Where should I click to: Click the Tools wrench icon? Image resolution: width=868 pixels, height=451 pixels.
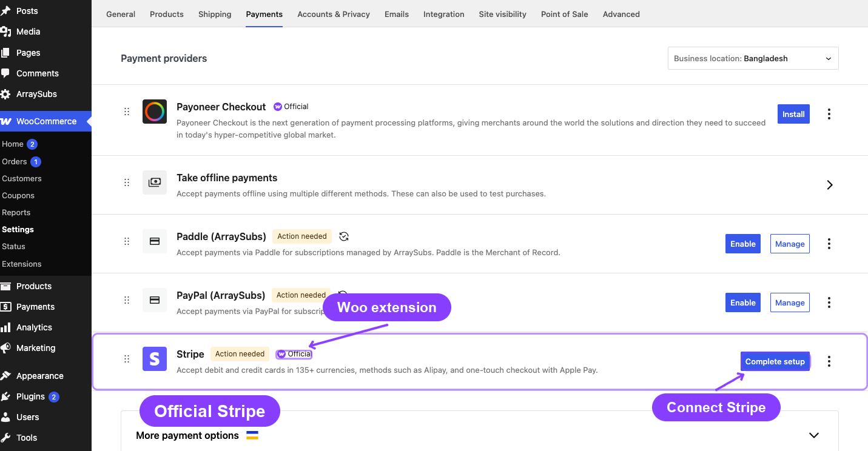[x=5, y=438]
